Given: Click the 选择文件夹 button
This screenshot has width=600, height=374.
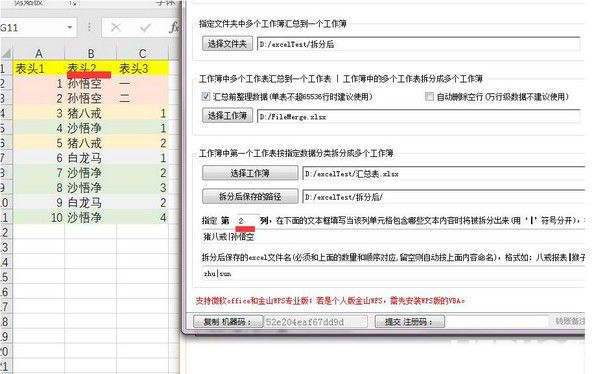Looking at the screenshot, I should tap(227, 44).
